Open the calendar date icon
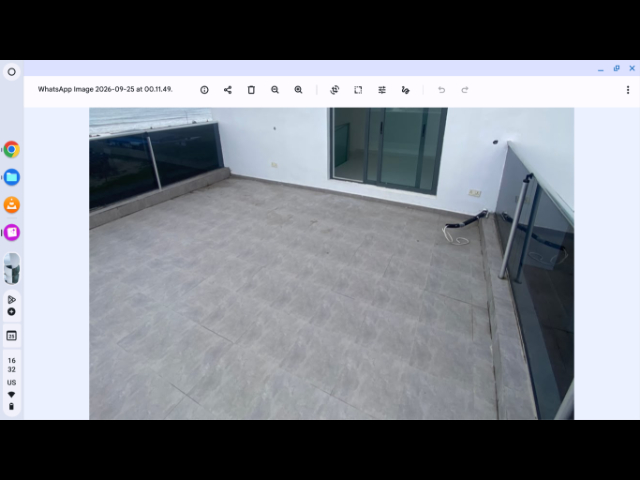 click(x=11, y=336)
